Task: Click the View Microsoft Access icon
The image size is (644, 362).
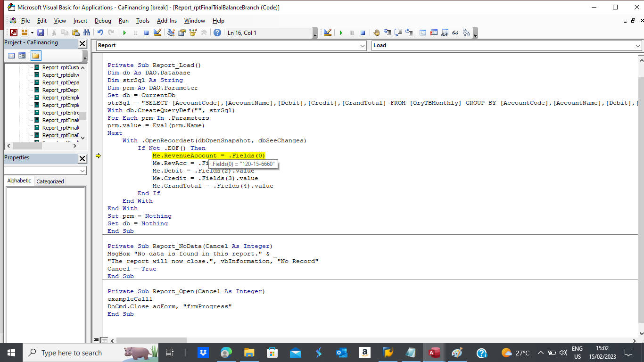Action: [x=13, y=33]
